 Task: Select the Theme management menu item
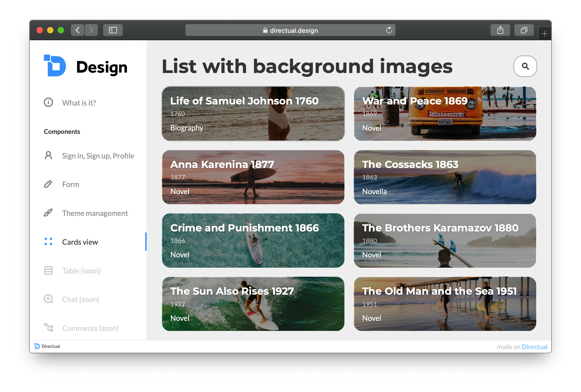pyautogui.click(x=95, y=213)
